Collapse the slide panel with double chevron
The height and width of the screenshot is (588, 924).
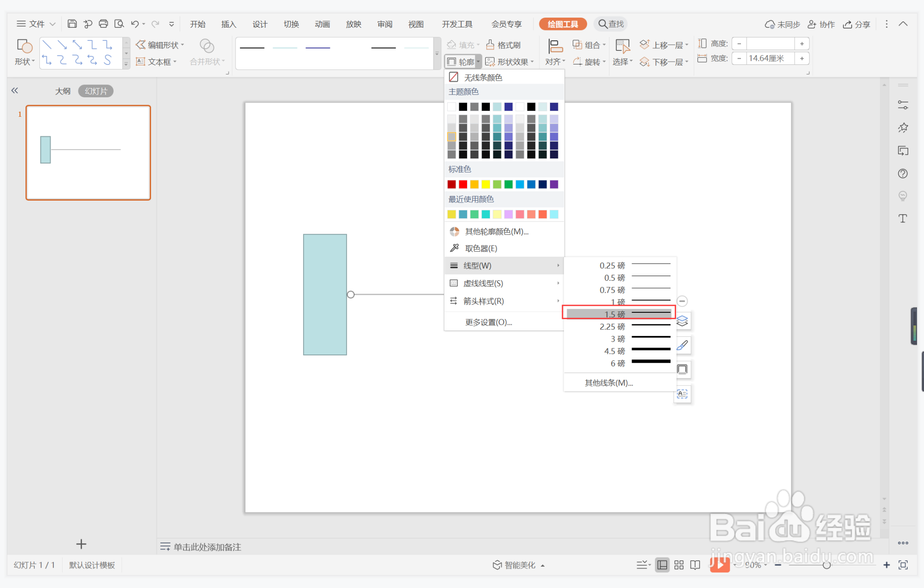click(15, 90)
